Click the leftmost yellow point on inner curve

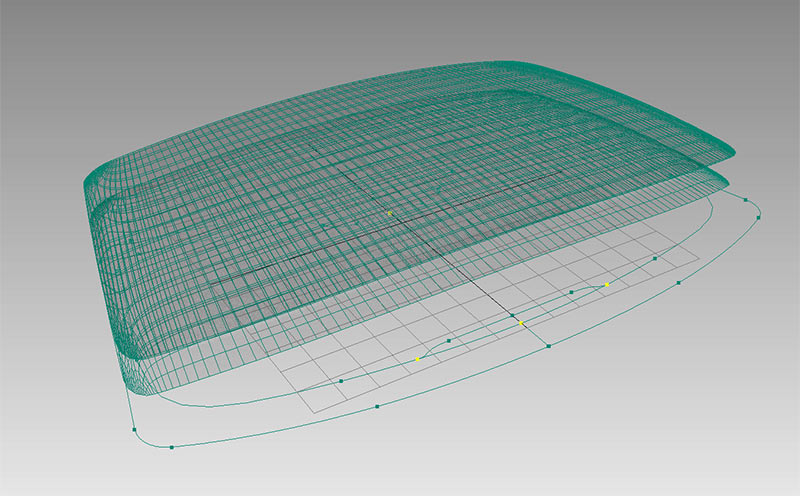pyautogui.click(x=417, y=359)
